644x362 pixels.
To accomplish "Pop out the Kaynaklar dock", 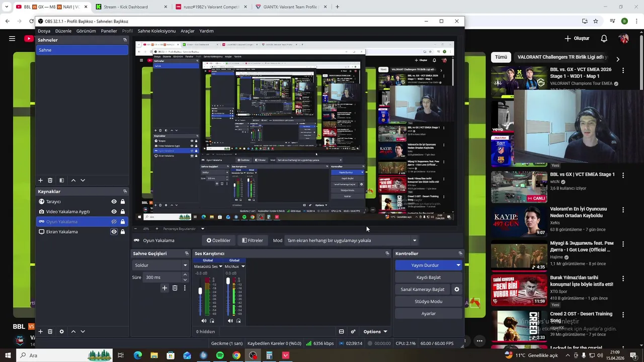I will (125, 191).
